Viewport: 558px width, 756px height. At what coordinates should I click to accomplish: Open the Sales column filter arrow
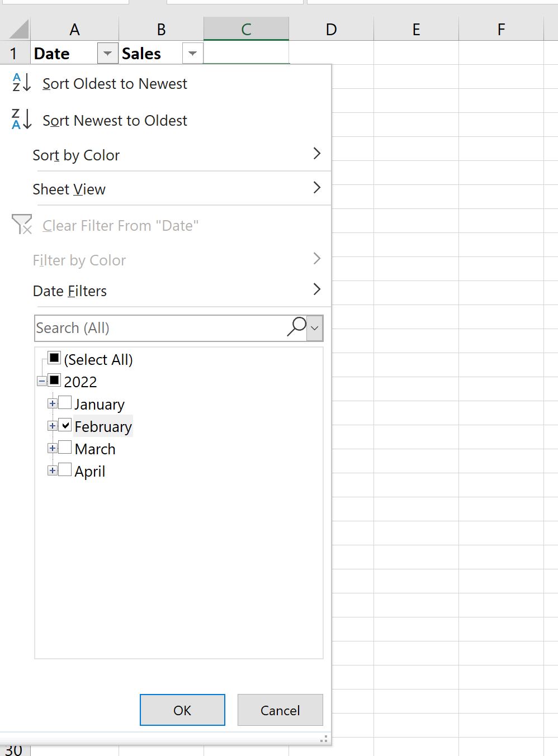[192, 54]
